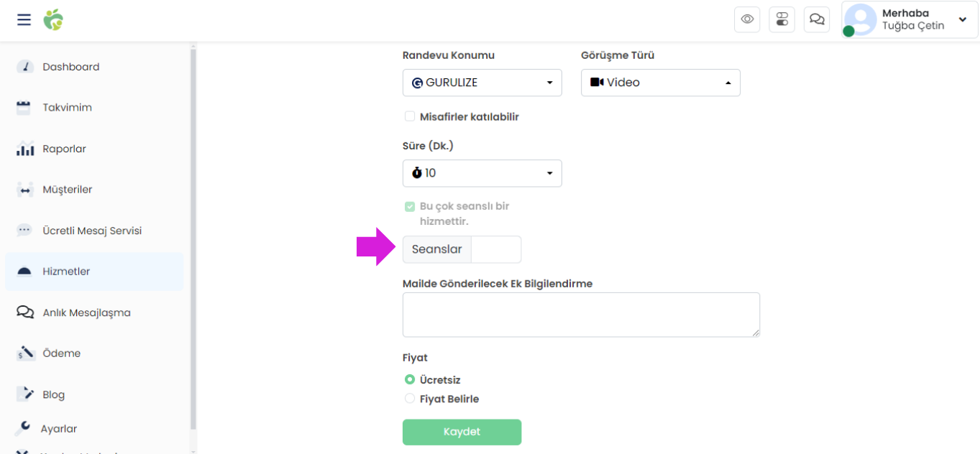980x454 pixels.
Task: Toggle the multi-session service checkbox
Action: click(x=410, y=206)
